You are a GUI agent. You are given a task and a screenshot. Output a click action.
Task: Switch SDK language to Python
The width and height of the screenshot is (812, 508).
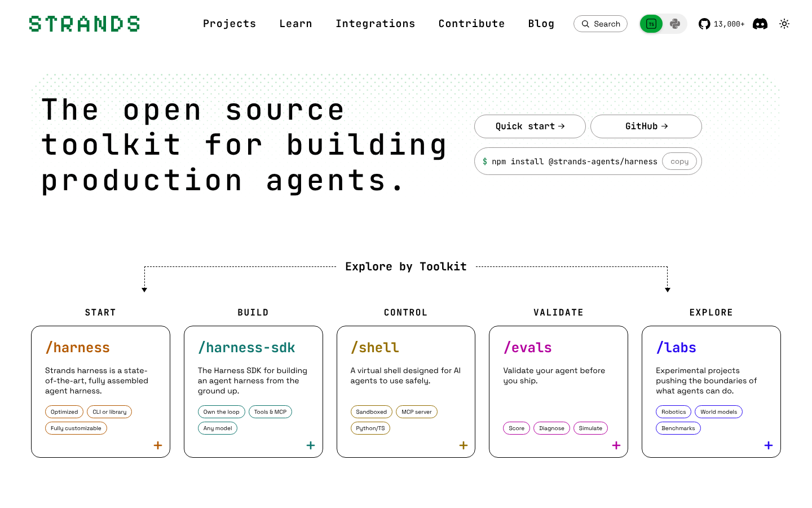tap(675, 24)
